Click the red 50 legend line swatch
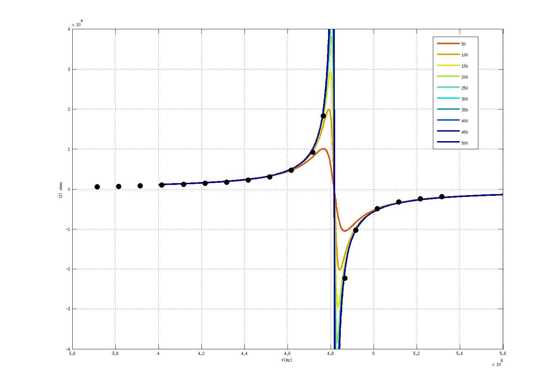 [448, 44]
